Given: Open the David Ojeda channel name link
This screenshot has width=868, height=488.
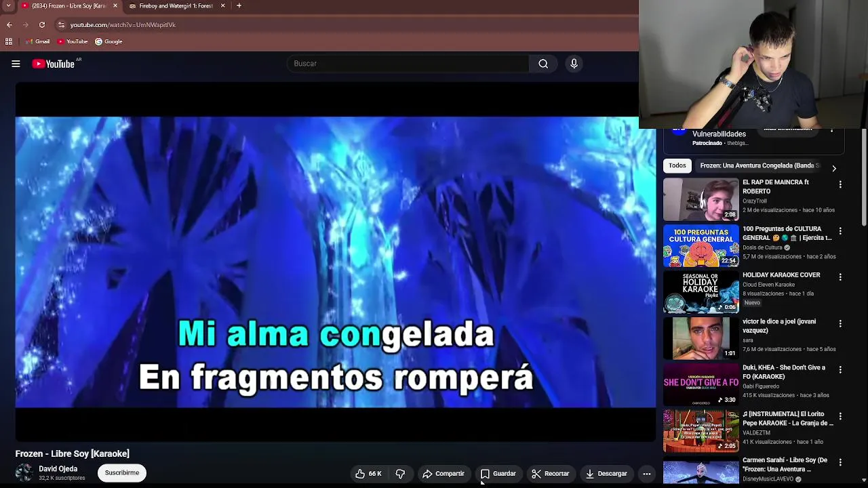Looking at the screenshot, I should point(58,469).
